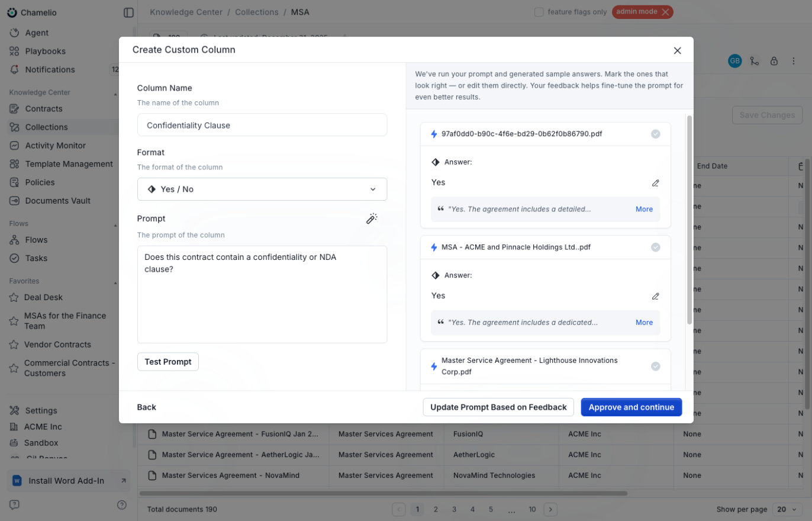Open the magic wand prompt generator

pyautogui.click(x=372, y=218)
